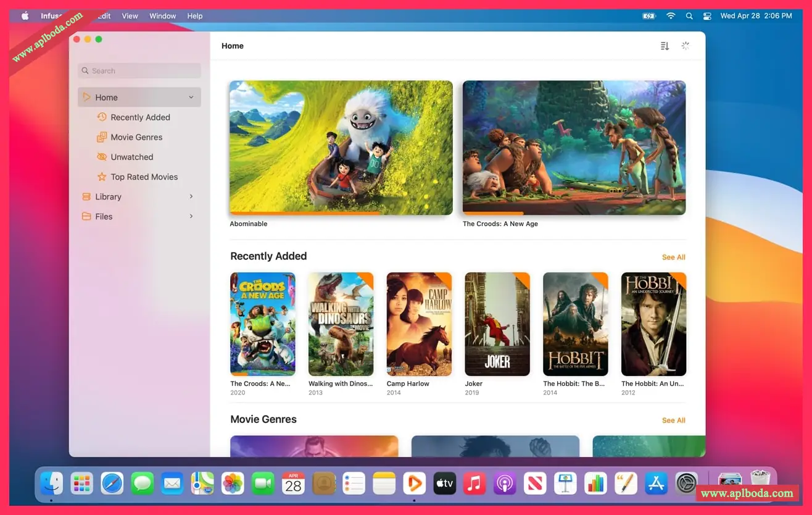Click the Movie Genres icon in sidebar
The width and height of the screenshot is (812, 515).
coord(102,137)
